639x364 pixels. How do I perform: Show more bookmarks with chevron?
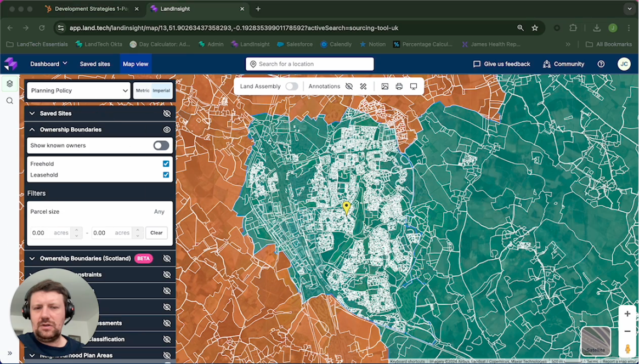point(568,44)
